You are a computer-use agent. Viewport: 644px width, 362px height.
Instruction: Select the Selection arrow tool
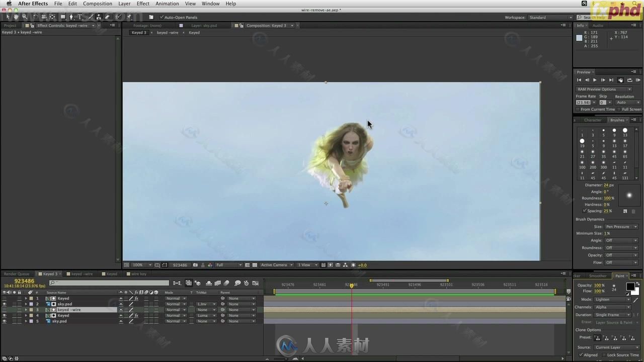(x=8, y=17)
